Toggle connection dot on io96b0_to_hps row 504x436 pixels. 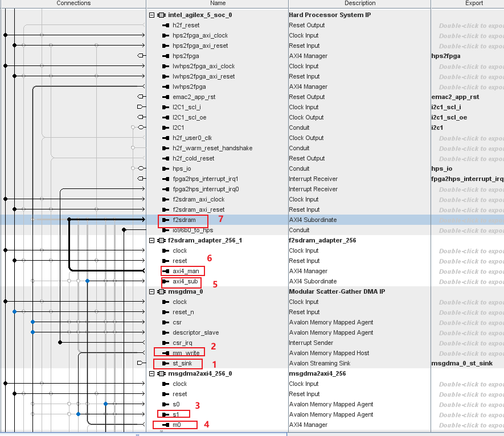click(x=124, y=230)
